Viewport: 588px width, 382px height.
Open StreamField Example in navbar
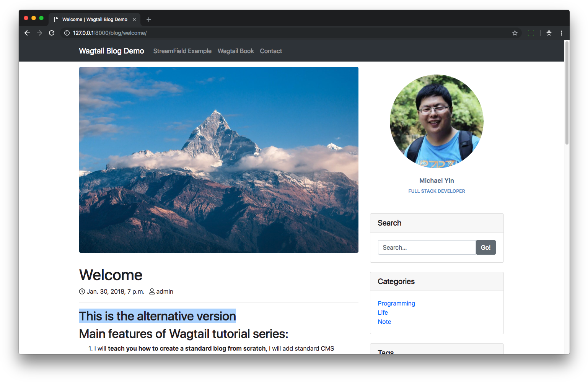182,51
